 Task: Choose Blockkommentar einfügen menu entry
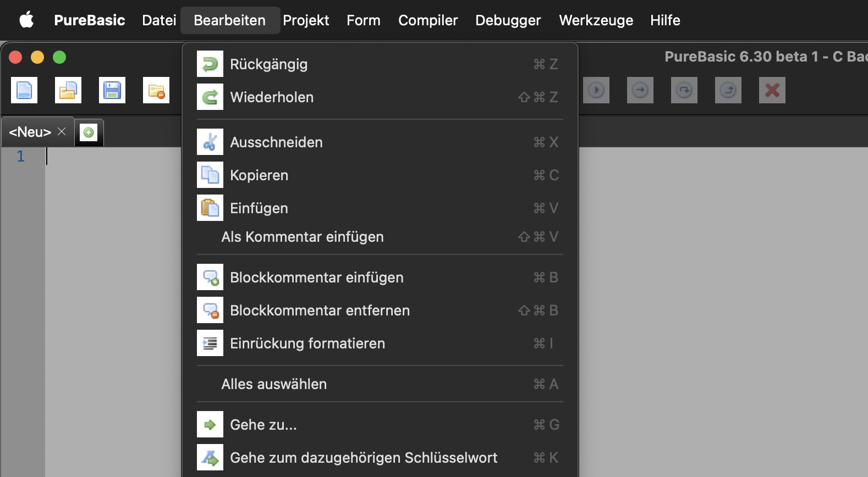(380, 278)
